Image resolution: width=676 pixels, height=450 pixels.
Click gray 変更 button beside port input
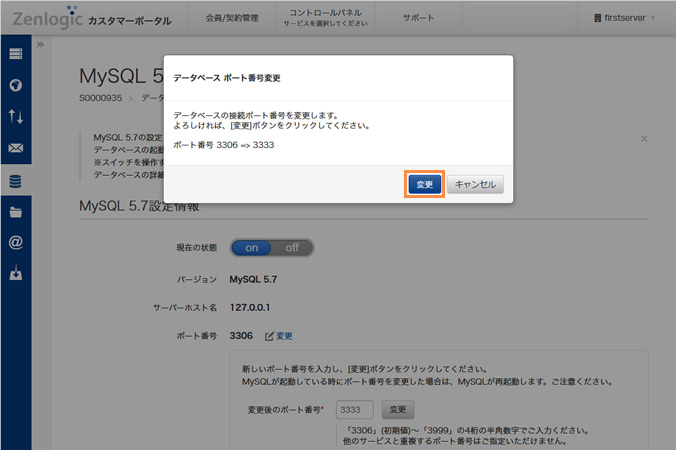point(397,409)
